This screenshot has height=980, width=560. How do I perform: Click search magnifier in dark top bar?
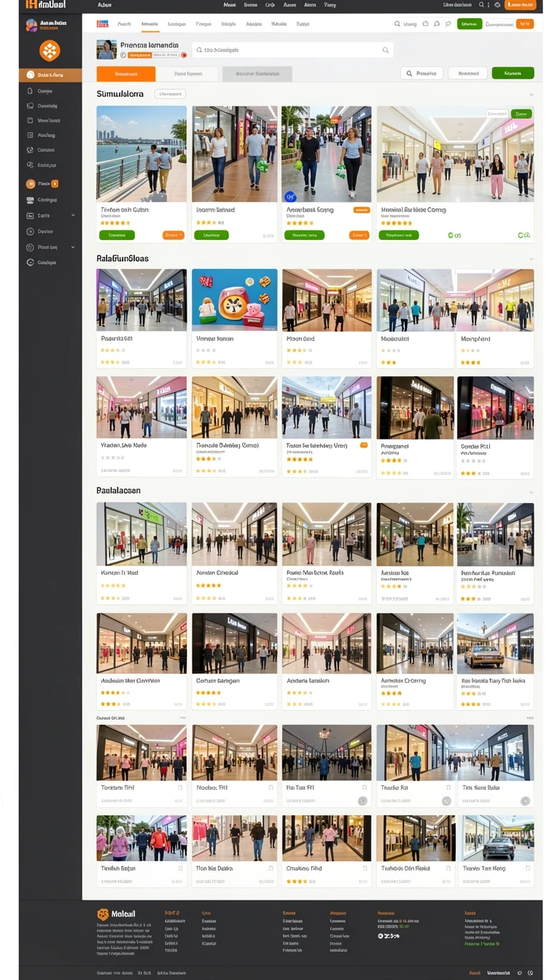[x=481, y=5]
